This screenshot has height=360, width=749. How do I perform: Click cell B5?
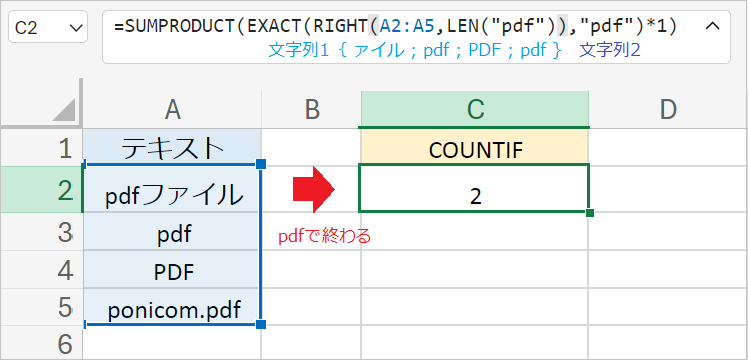311,307
